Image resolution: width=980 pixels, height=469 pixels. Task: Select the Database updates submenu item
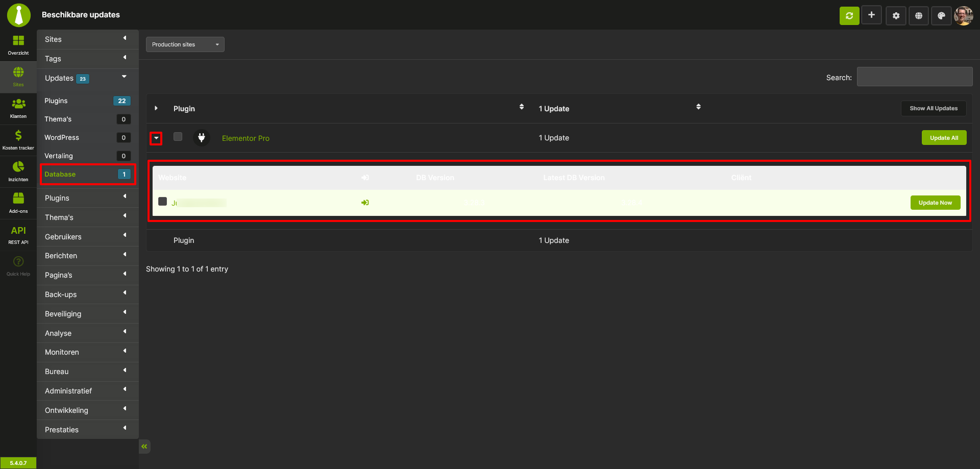pos(88,174)
